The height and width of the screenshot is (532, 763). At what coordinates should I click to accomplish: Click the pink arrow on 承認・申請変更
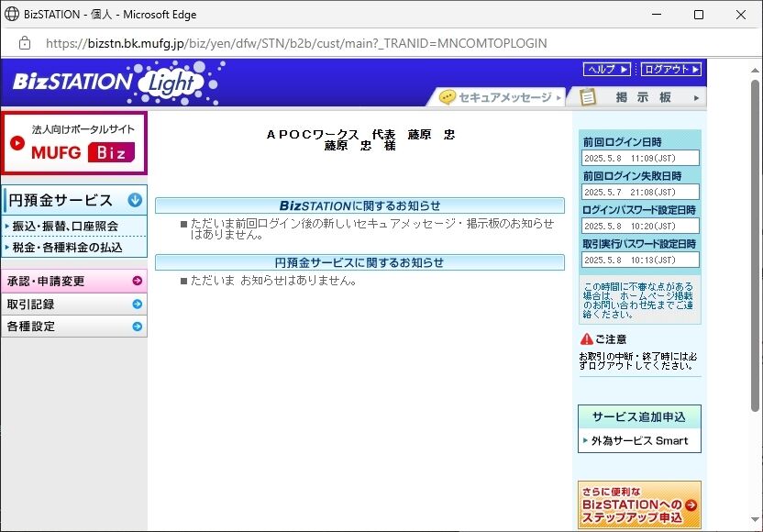point(138,281)
